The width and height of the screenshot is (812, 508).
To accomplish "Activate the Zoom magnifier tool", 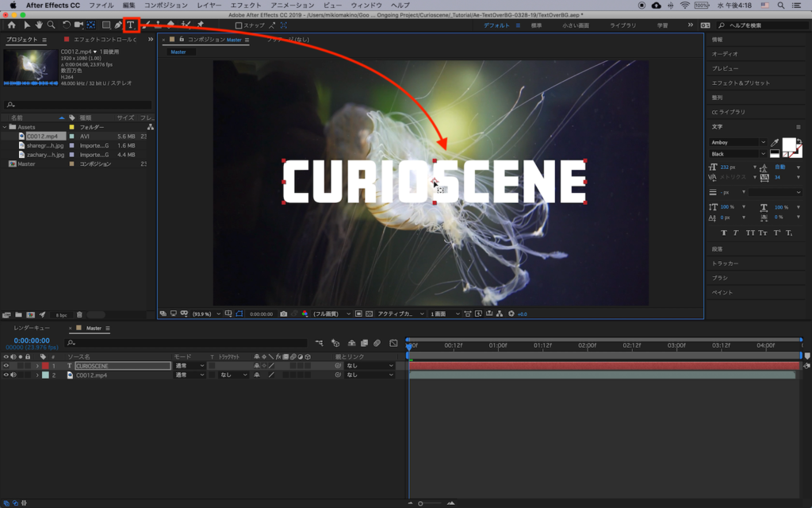I will [x=51, y=25].
